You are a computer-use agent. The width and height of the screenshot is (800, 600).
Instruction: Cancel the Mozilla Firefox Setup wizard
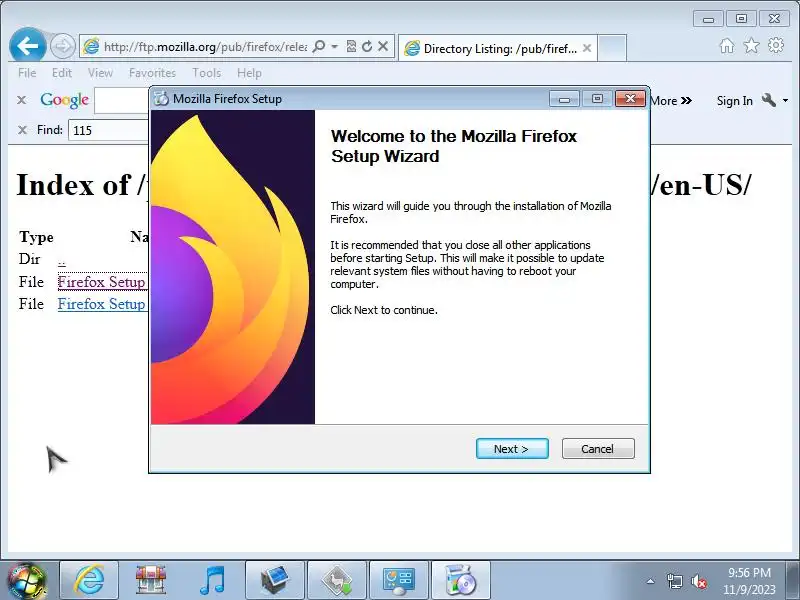point(598,448)
